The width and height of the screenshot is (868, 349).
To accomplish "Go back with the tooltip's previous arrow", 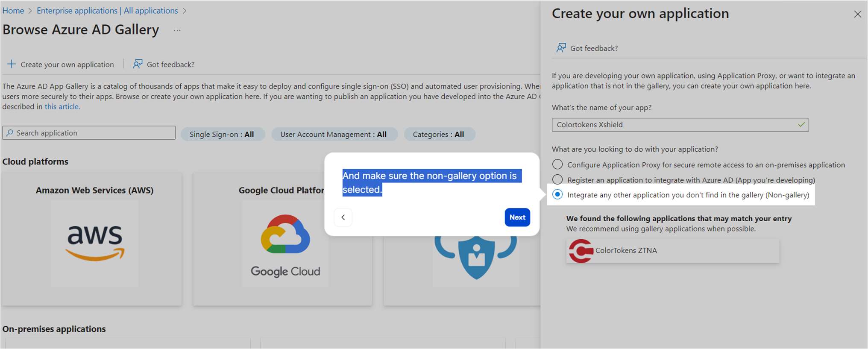I will click(343, 217).
